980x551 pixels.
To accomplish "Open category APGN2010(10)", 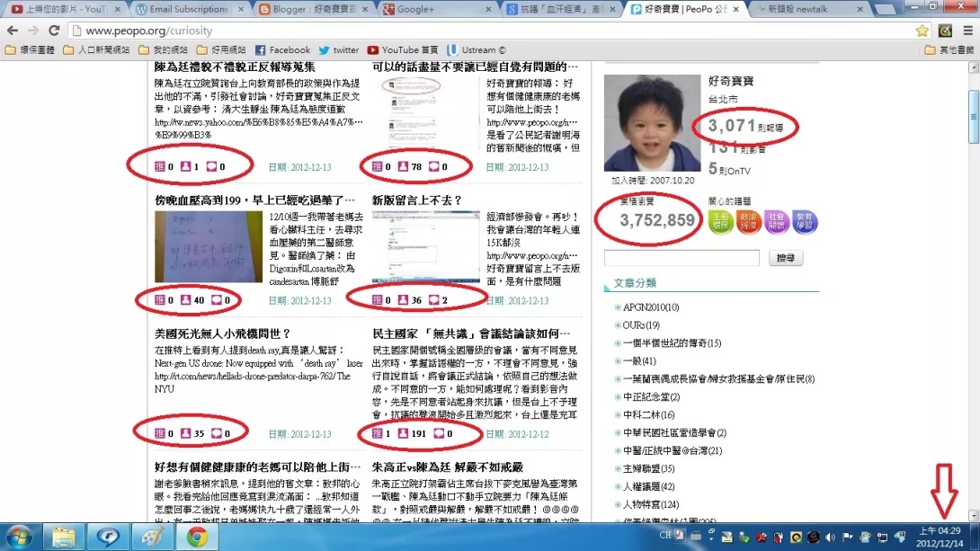I will tap(651, 307).
